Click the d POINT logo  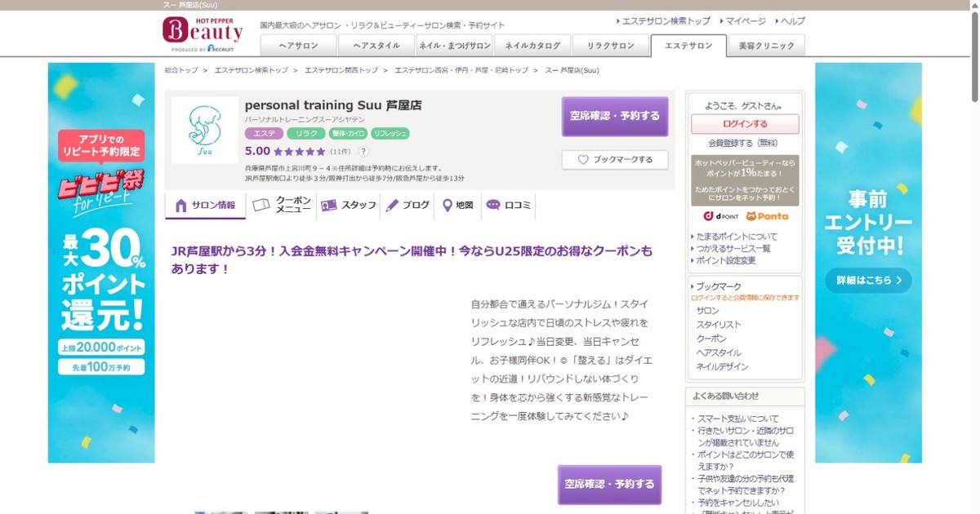(x=721, y=216)
